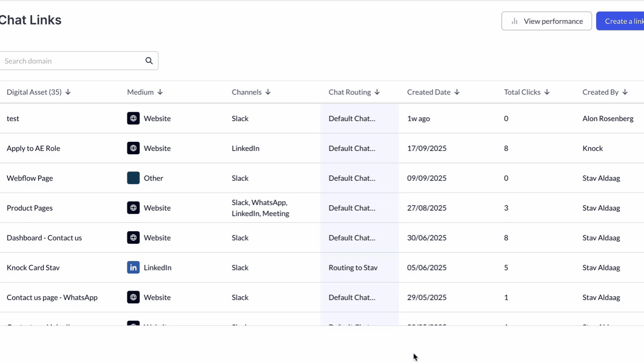Toggle the Total Clicks sort arrow
644x362 pixels.
pyautogui.click(x=546, y=92)
